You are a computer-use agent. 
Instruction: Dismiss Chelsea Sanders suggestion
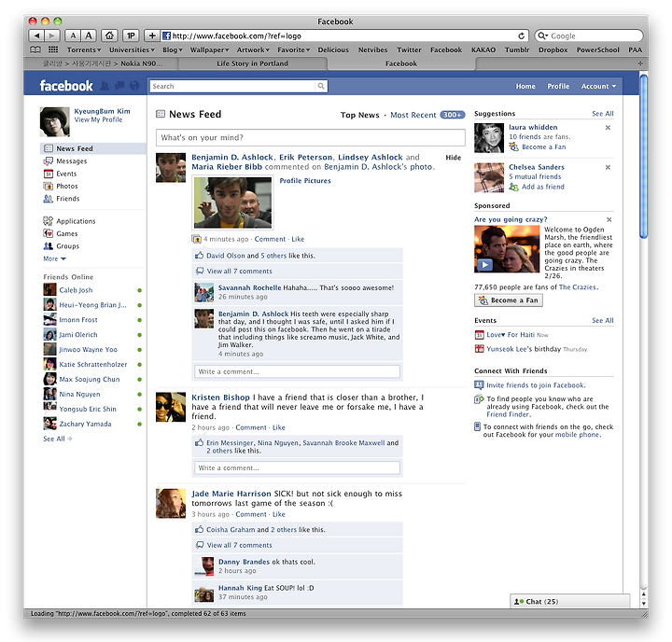pyautogui.click(x=608, y=167)
